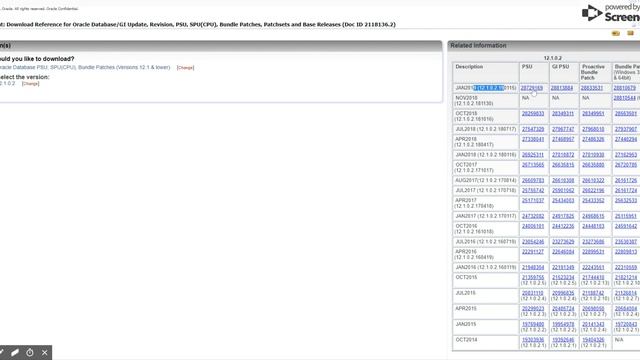Open Proactive Bundle Patch link for JAN2015
The height and width of the screenshot is (360, 640).
pos(593,324)
